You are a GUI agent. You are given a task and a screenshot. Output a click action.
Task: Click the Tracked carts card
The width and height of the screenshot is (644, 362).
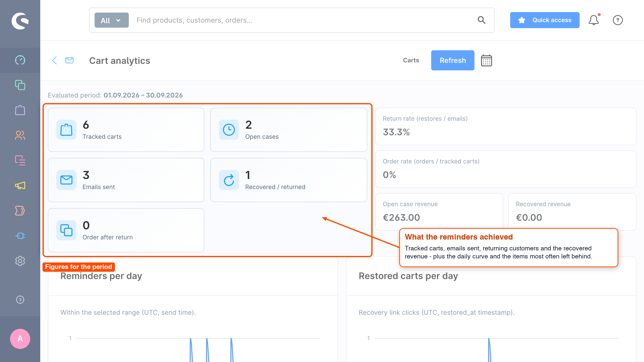(126, 130)
